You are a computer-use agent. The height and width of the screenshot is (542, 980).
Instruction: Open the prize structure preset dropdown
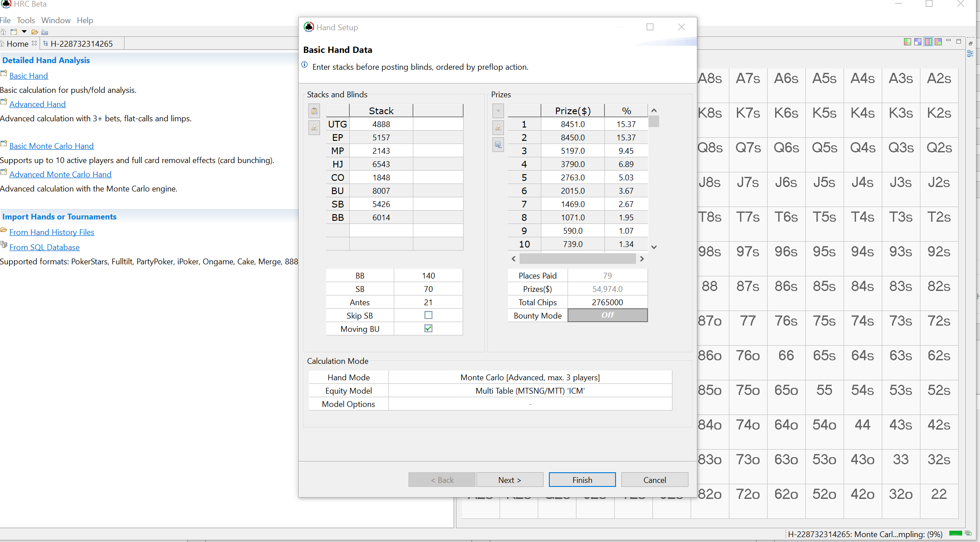[498, 111]
